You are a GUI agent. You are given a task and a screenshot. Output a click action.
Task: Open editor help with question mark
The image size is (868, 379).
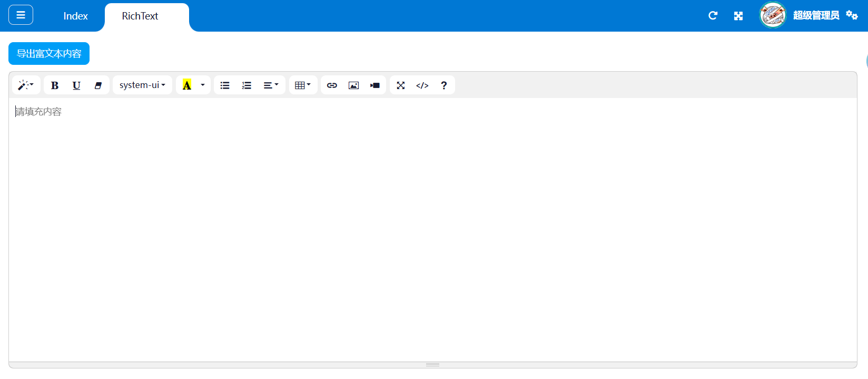(x=444, y=85)
